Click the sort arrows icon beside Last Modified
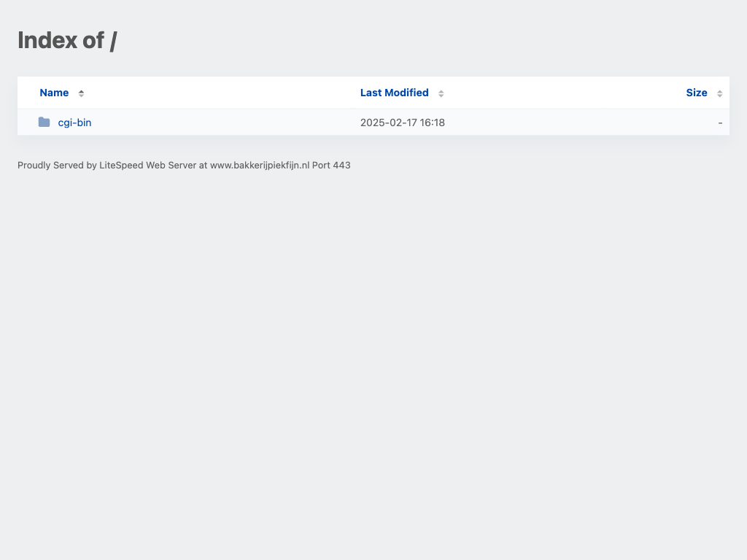Screen dimensions: 747x560 441,93
